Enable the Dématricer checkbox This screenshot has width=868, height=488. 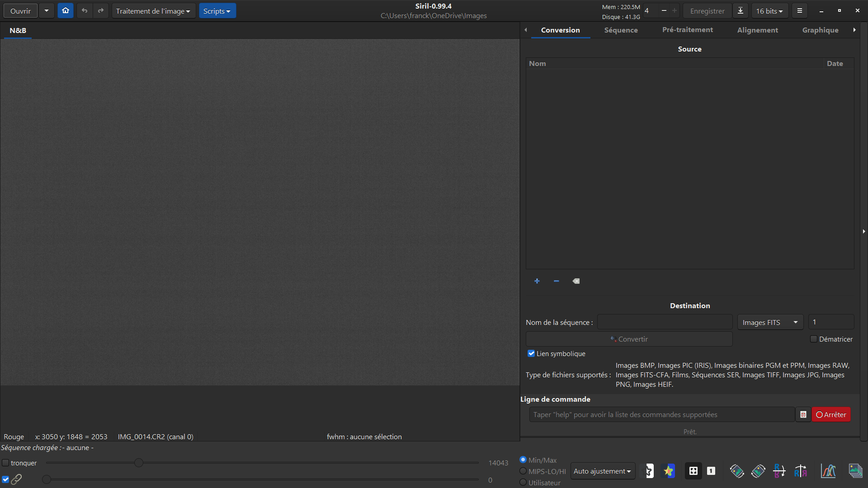pos(814,339)
